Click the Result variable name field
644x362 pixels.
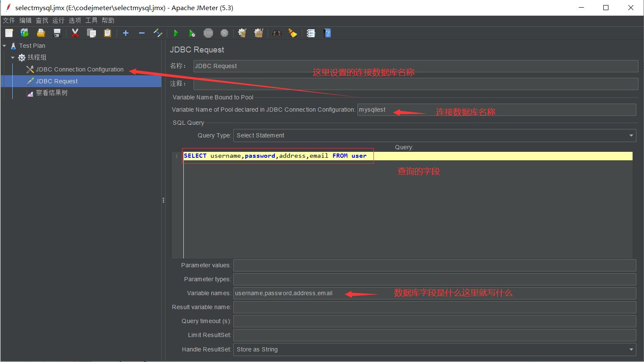[435, 307]
